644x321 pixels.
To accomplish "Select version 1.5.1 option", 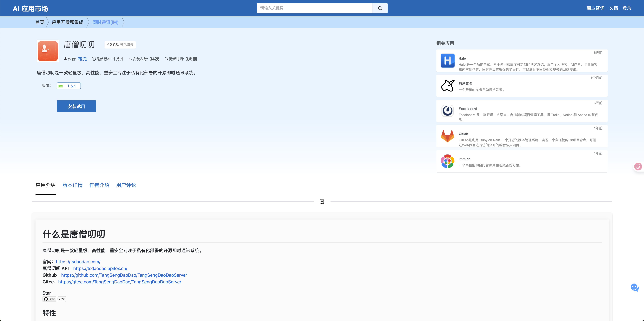I will click(69, 86).
